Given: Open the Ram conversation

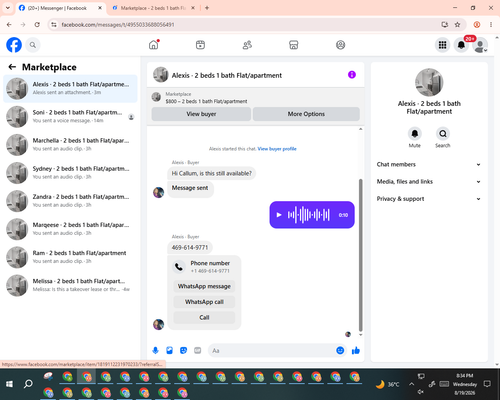Looking at the screenshot, I should (70, 257).
